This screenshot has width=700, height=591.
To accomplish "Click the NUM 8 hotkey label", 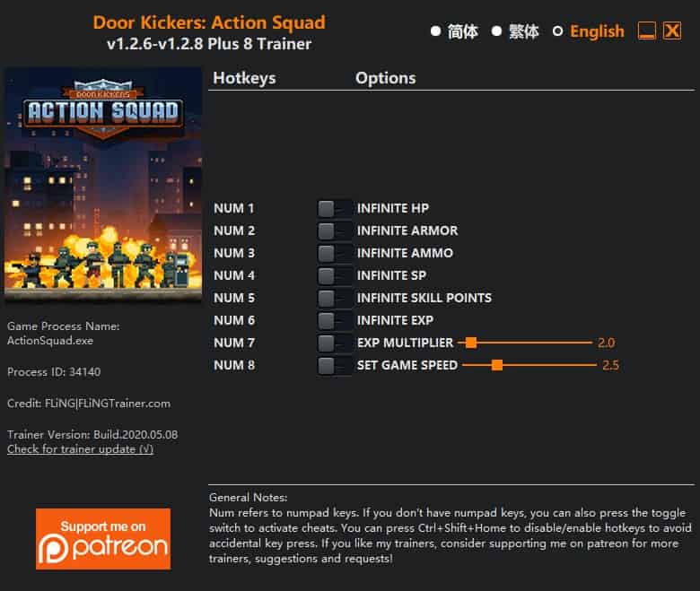I will pos(234,365).
